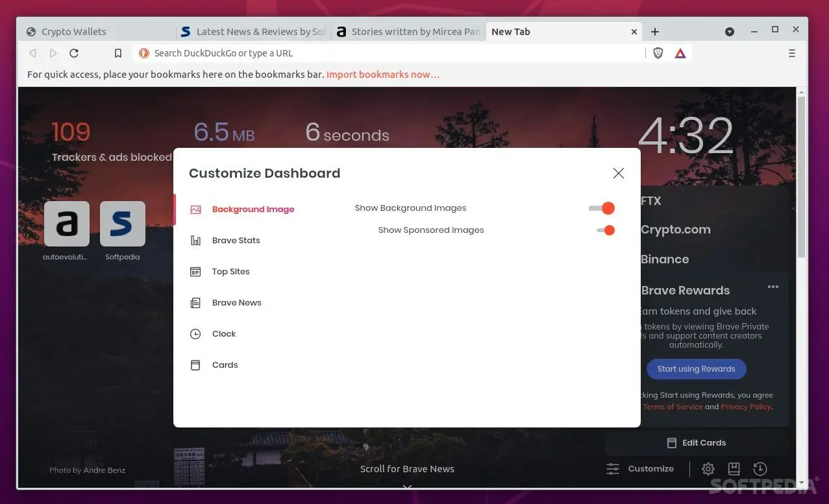Click the Cards sidebar icon

(195, 365)
